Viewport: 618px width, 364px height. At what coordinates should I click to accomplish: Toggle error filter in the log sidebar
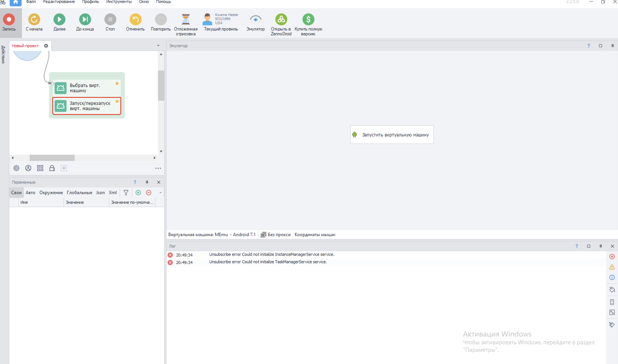(612, 257)
